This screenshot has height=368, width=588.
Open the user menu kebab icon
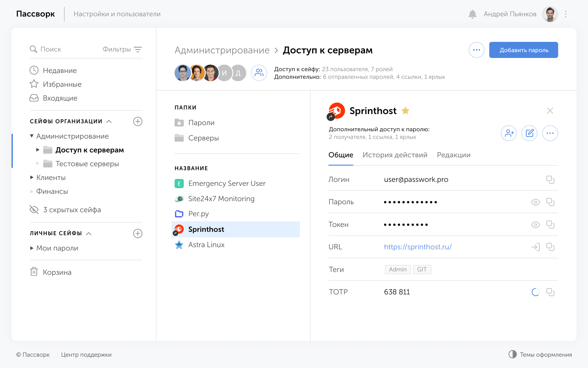(566, 14)
